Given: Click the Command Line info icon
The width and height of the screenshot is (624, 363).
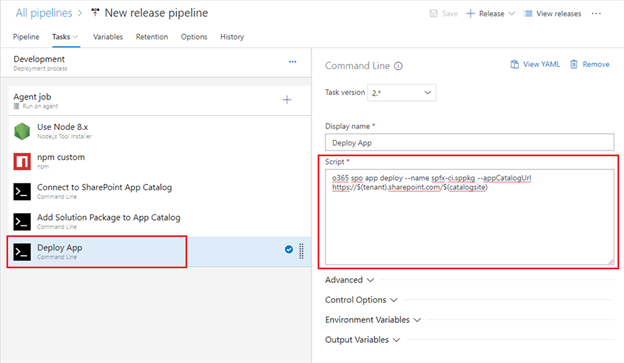Looking at the screenshot, I should 398,66.
